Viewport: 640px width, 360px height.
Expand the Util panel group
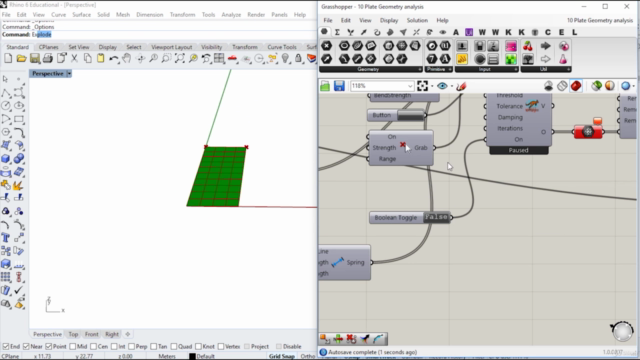[x=569, y=69]
